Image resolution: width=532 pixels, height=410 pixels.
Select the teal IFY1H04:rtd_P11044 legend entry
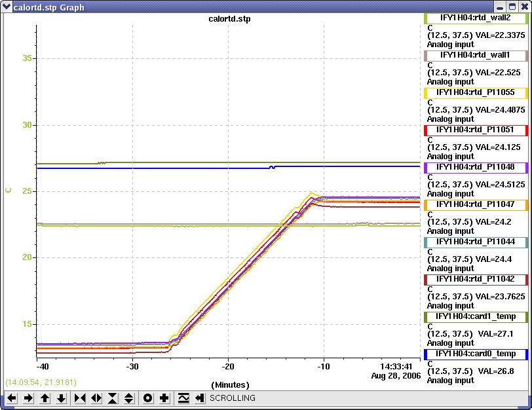coord(476,242)
